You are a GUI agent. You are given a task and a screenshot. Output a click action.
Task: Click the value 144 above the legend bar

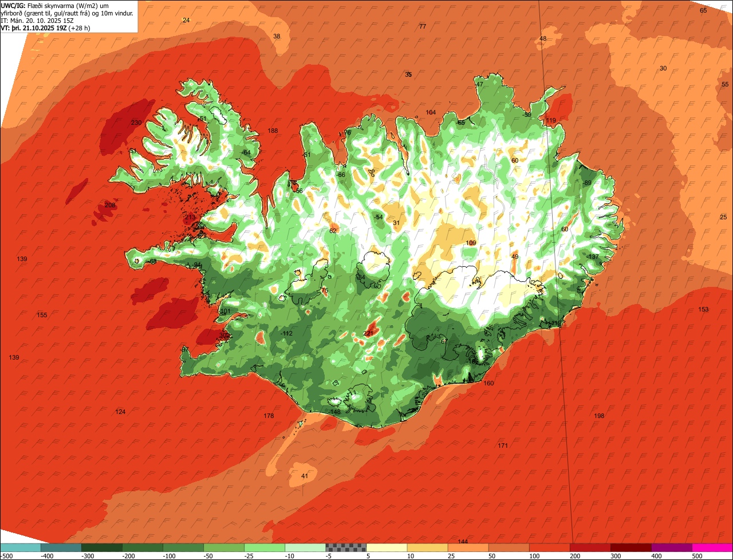[x=463, y=542]
